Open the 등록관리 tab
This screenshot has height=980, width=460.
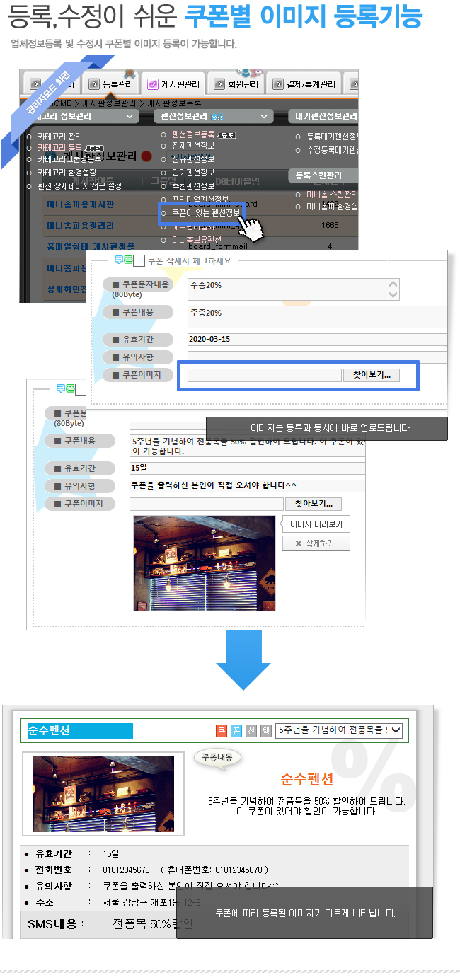click(x=111, y=84)
